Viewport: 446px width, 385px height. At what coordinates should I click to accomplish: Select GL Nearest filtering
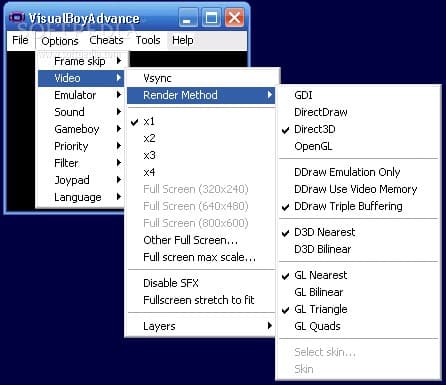coord(358,275)
